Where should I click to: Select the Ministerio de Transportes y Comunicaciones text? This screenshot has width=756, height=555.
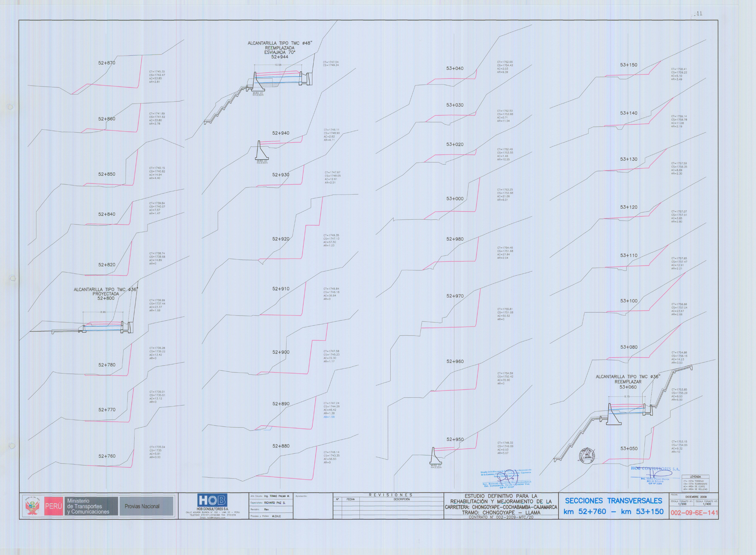[88, 506]
